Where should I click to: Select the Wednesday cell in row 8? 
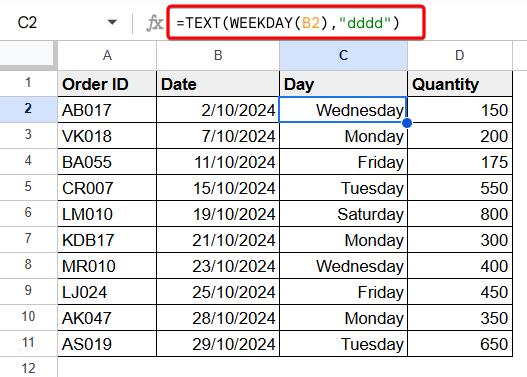[x=343, y=266]
